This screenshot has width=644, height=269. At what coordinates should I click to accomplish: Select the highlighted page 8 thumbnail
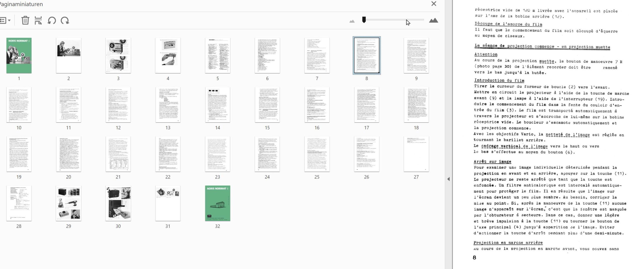pos(367,56)
